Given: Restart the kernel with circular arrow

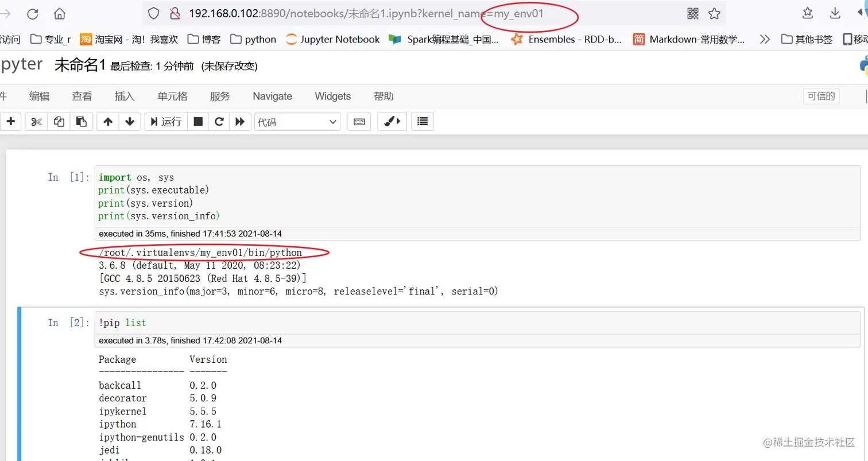Looking at the screenshot, I should point(219,121).
